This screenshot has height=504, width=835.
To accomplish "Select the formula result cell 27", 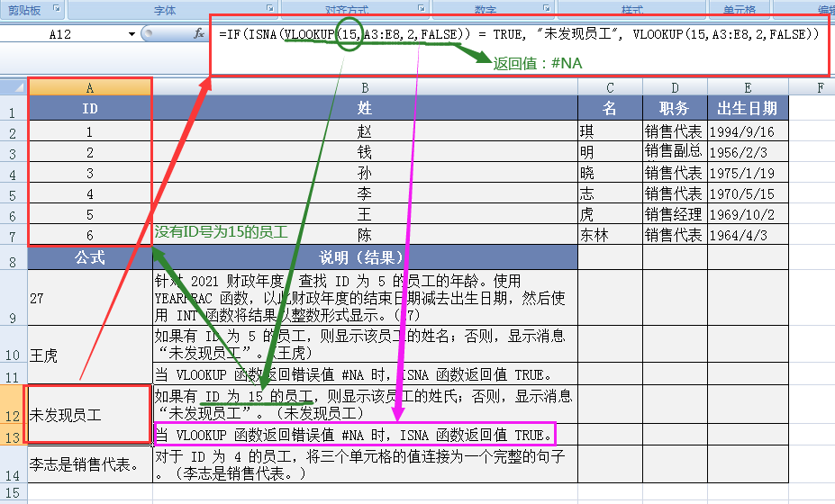I will pos(89,298).
